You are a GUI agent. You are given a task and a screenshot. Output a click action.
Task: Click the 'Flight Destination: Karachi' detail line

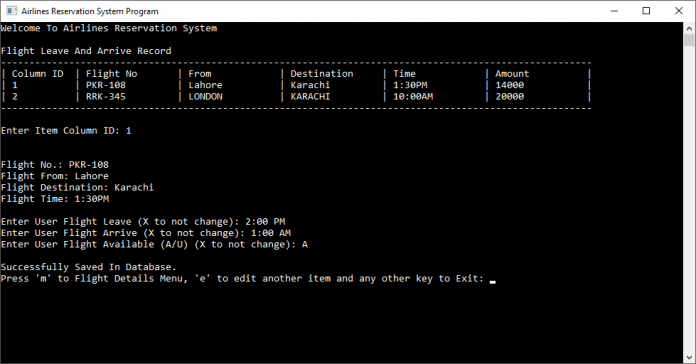(x=77, y=188)
